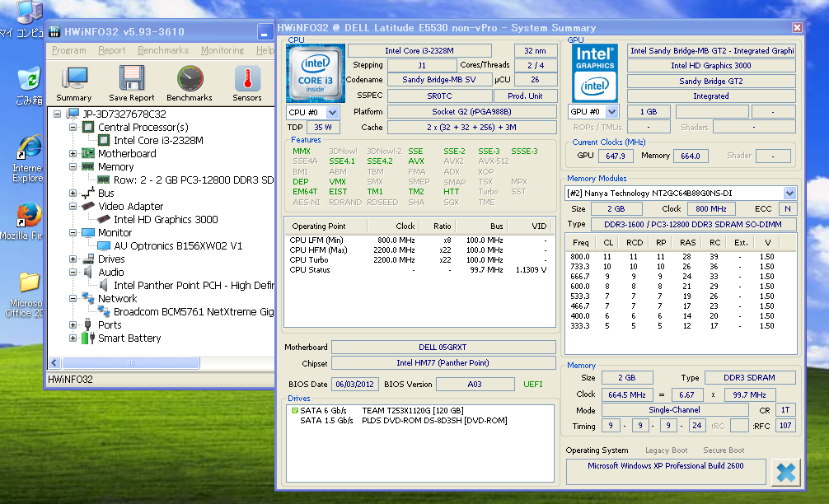Collapse Central Processor(s) node
829x504 pixels.
coord(73,128)
